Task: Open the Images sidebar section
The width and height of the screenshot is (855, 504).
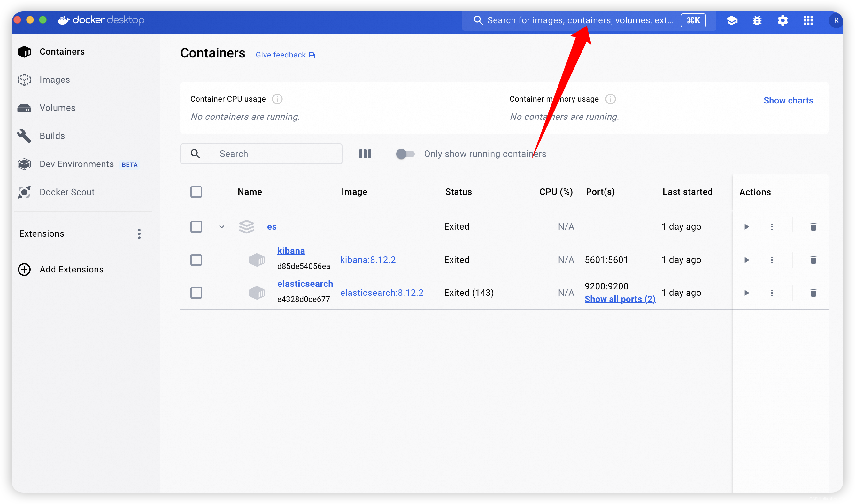Action: pos(54,80)
